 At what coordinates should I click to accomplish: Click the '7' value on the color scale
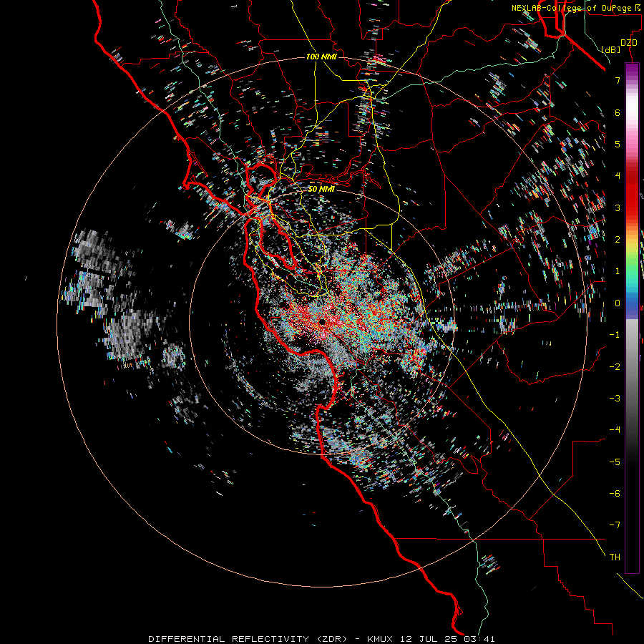(x=618, y=80)
